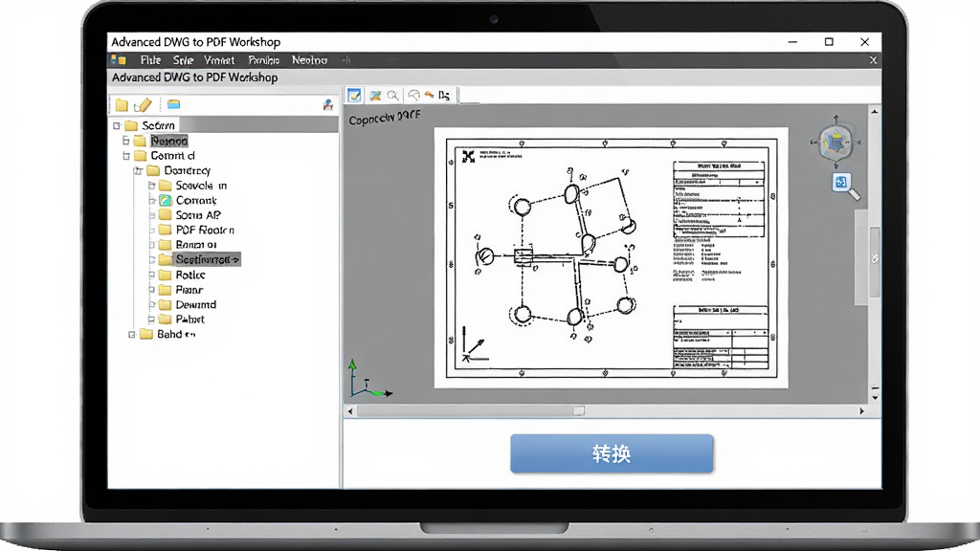Screen dimensions: 980x551
Task: Click the orange arrow icon in preview toolbar
Action: click(429, 95)
